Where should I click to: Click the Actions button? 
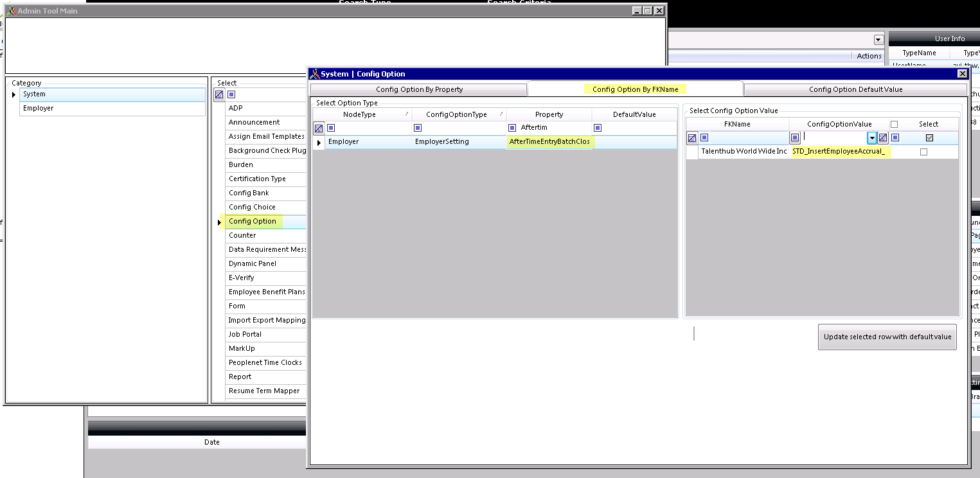tap(868, 56)
